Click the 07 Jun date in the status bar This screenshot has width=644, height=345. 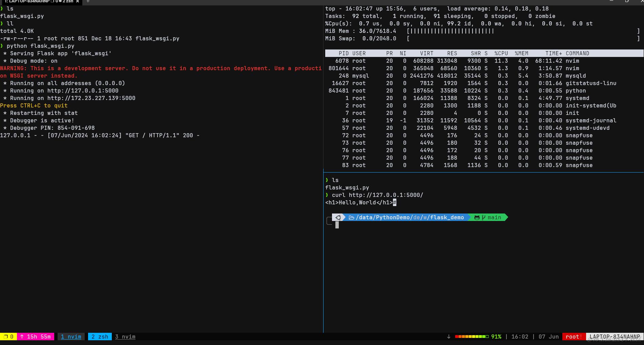[x=548, y=337]
